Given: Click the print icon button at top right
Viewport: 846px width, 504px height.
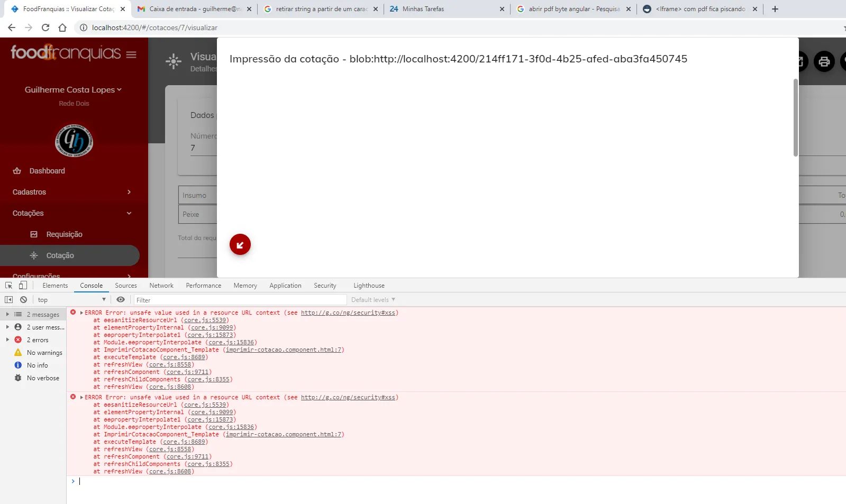Looking at the screenshot, I should click(824, 62).
